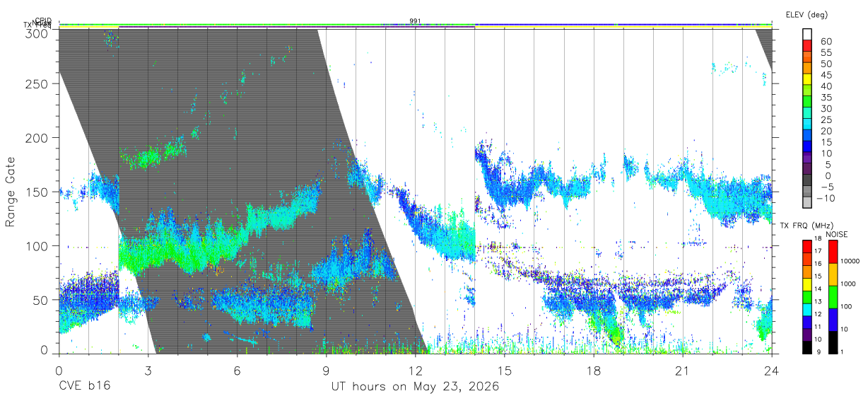Pick the red swatch atop the NOISE bar
This screenshot has width=868, height=401.
click(833, 251)
